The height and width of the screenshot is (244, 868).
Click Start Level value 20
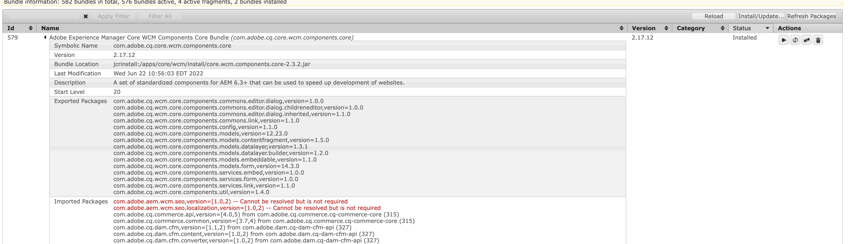coord(117,92)
